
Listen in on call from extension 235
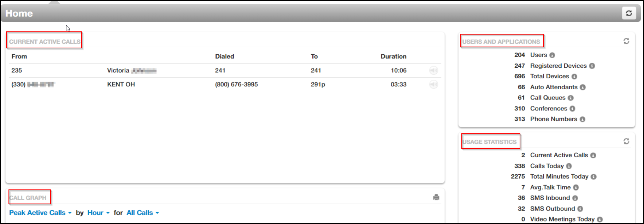tap(433, 71)
